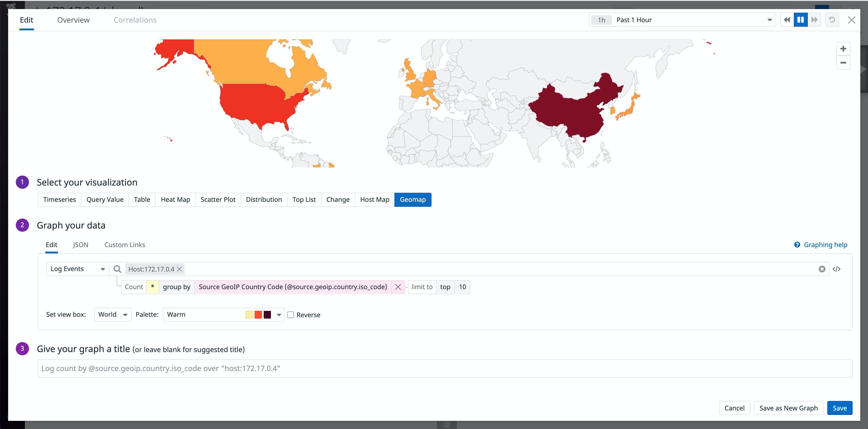
Task: Reset the time range with the restore icon
Action: coord(832,19)
